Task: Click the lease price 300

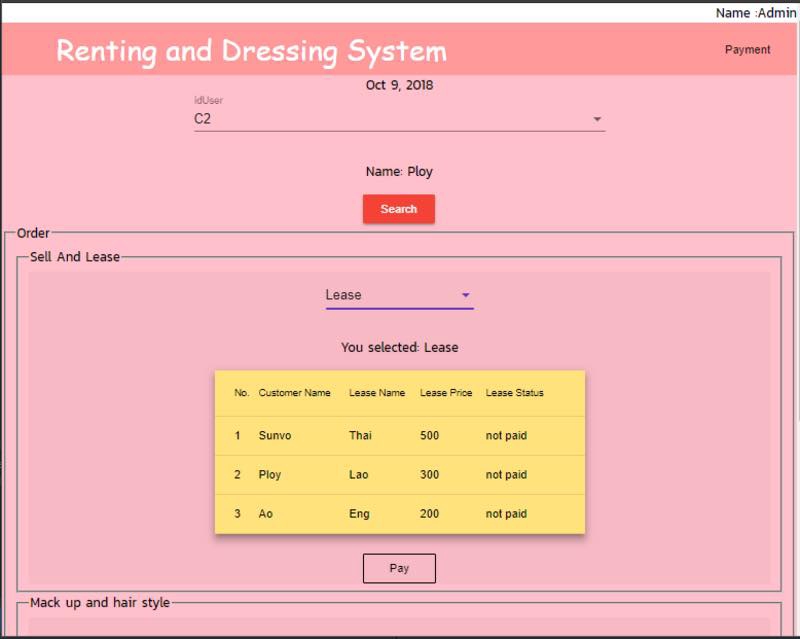Action: click(429, 475)
